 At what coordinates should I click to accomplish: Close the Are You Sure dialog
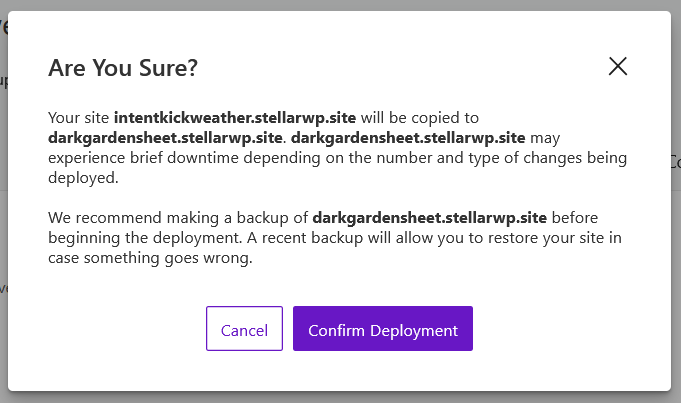(618, 67)
